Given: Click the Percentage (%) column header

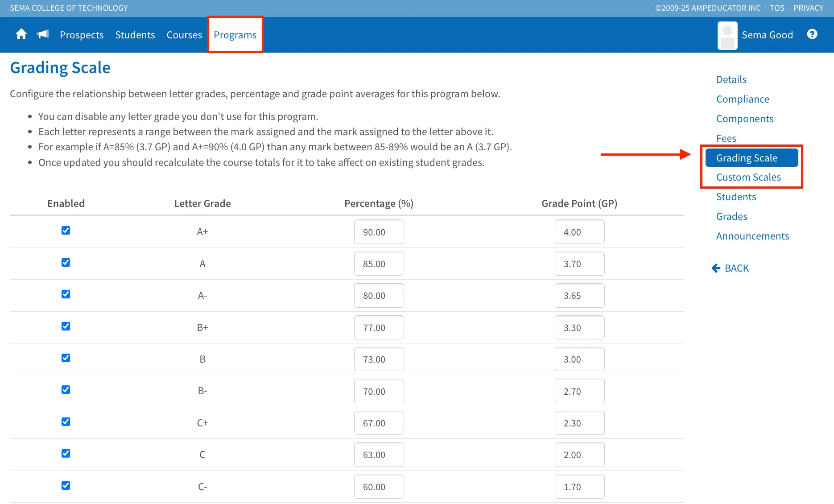Looking at the screenshot, I should click(379, 203).
